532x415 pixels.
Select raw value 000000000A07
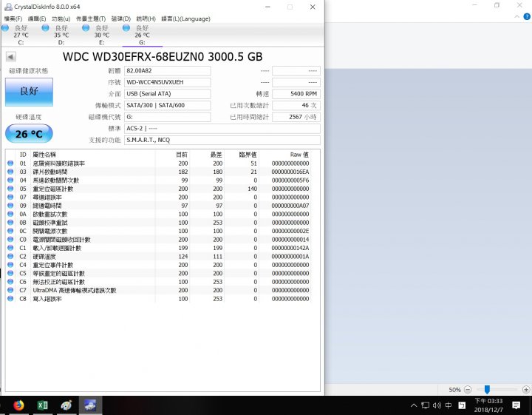[290, 206]
